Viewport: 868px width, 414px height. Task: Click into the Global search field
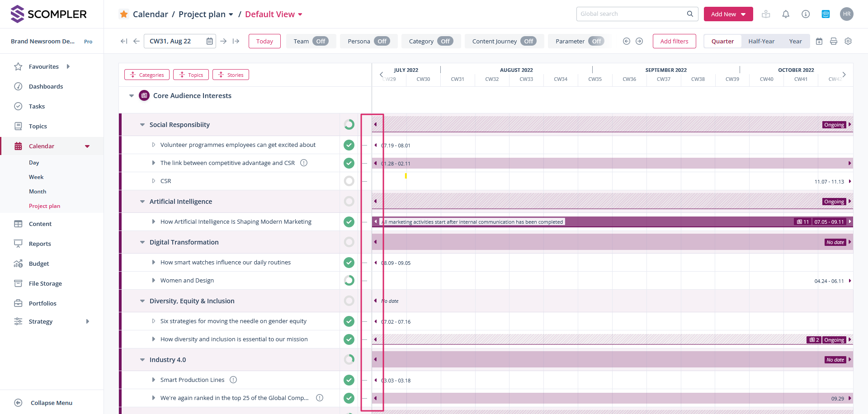632,14
